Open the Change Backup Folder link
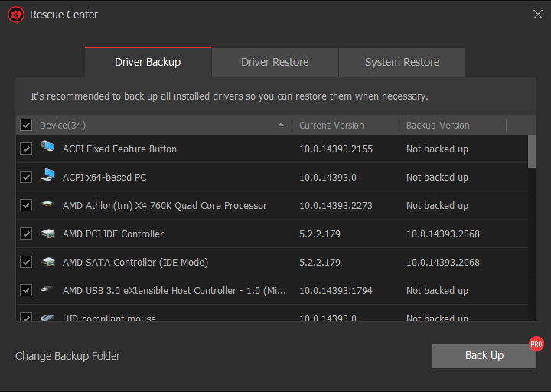551x392 pixels. [68, 356]
